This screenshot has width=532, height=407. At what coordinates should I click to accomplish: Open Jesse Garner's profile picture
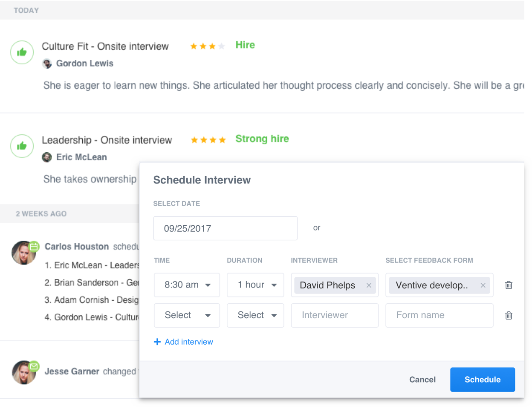coord(23,372)
